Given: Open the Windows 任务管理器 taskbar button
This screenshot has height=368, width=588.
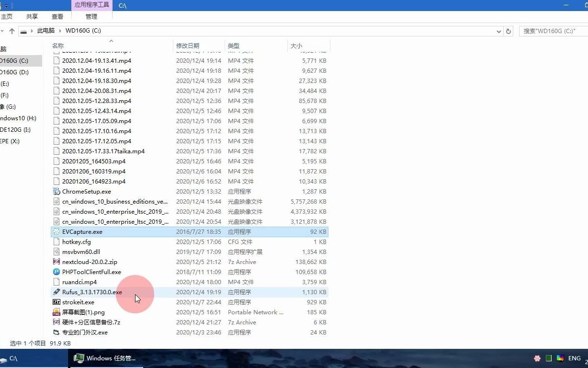Looking at the screenshot, I should click(x=105, y=358).
